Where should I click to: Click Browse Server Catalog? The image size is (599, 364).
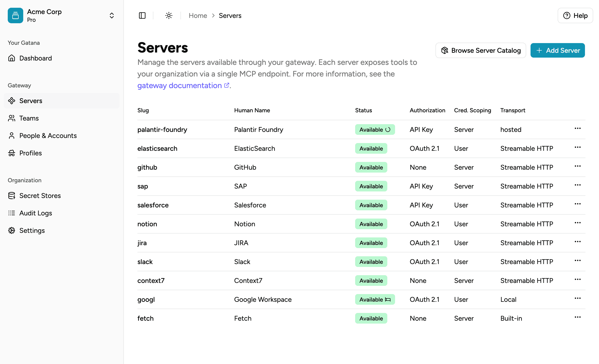480,50
